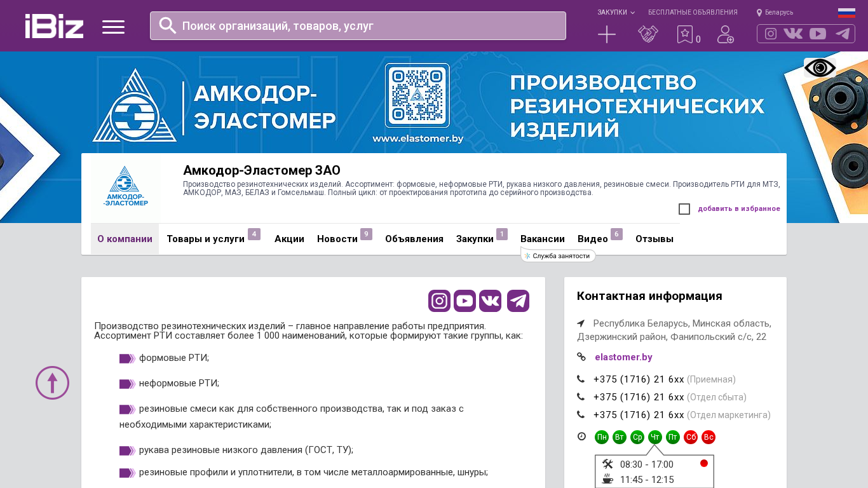
Task: Switch to the О компании tab
Action: pyautogui.click(x=125, y=239)
